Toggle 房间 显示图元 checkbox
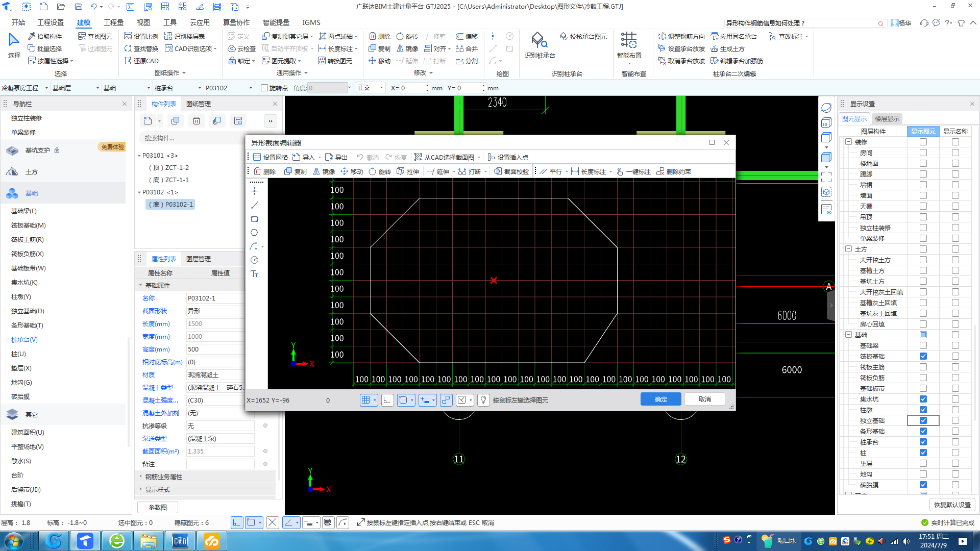The width and height of the screenshot is (980, 551). click(923, 153)
